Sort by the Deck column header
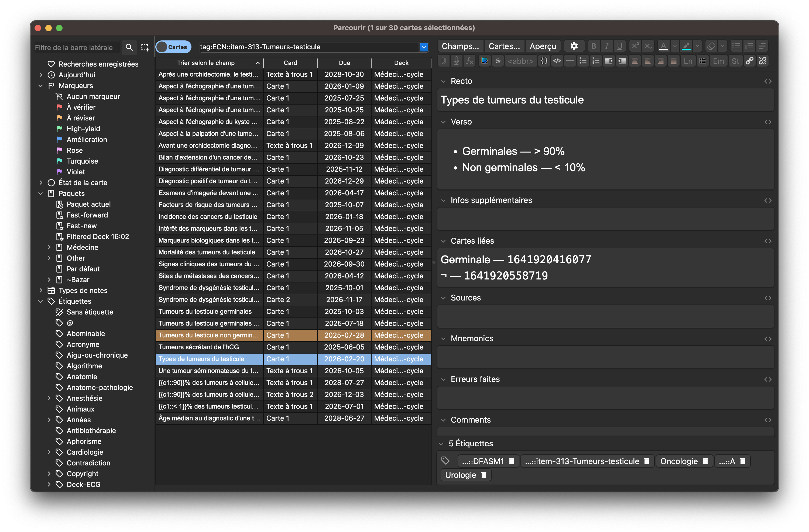 pos(401,63)
